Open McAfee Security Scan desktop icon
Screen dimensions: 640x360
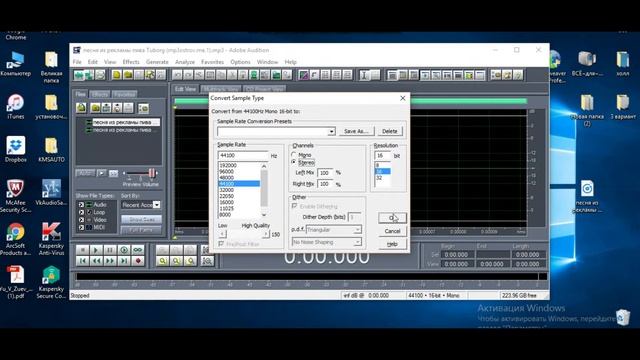[x=16, y=196]
